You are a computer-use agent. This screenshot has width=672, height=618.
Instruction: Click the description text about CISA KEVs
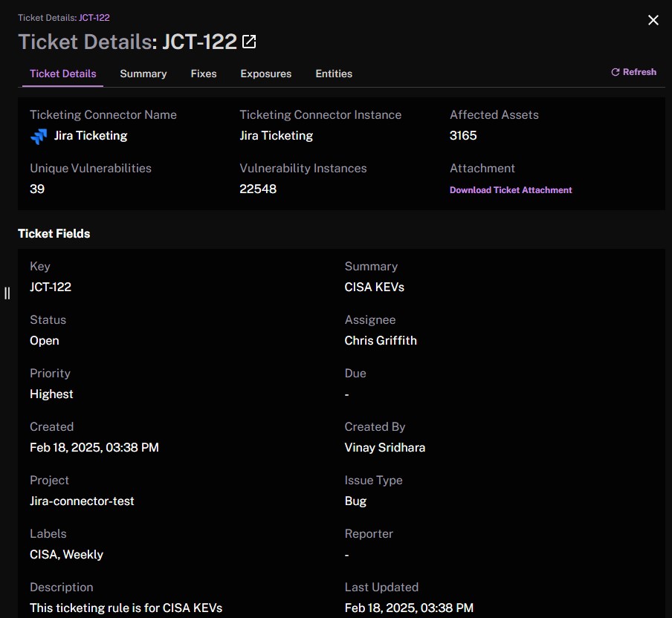point(126,608)
